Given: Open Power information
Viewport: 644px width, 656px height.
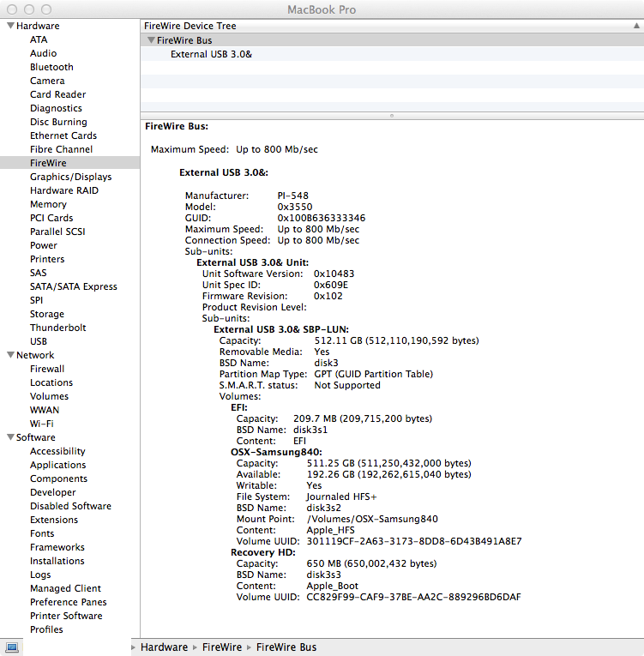Looking at the screenshot, I should pyautogui.click(x=44, y=245).
